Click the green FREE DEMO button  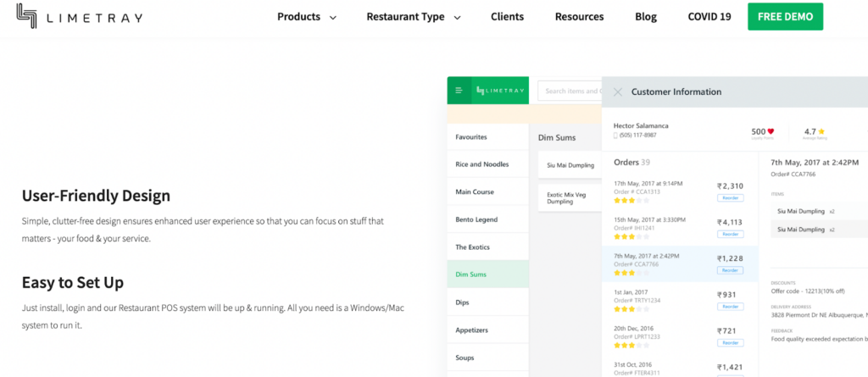point(786,17)
